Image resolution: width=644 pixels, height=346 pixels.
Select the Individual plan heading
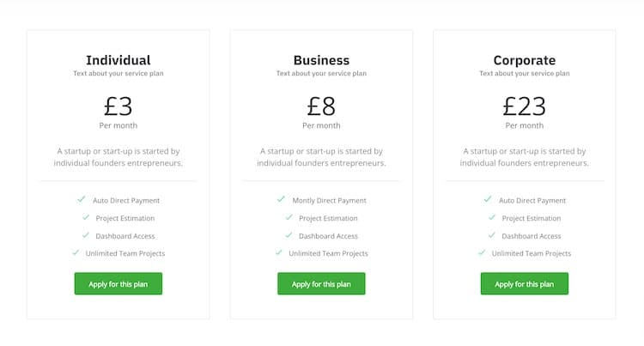pos(118,60)
